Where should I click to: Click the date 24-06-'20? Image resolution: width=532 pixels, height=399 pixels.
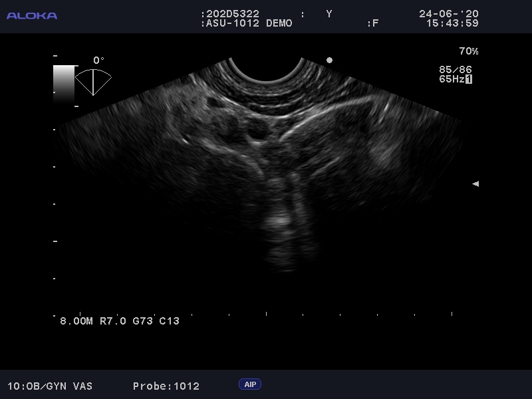tap(448, 14)
